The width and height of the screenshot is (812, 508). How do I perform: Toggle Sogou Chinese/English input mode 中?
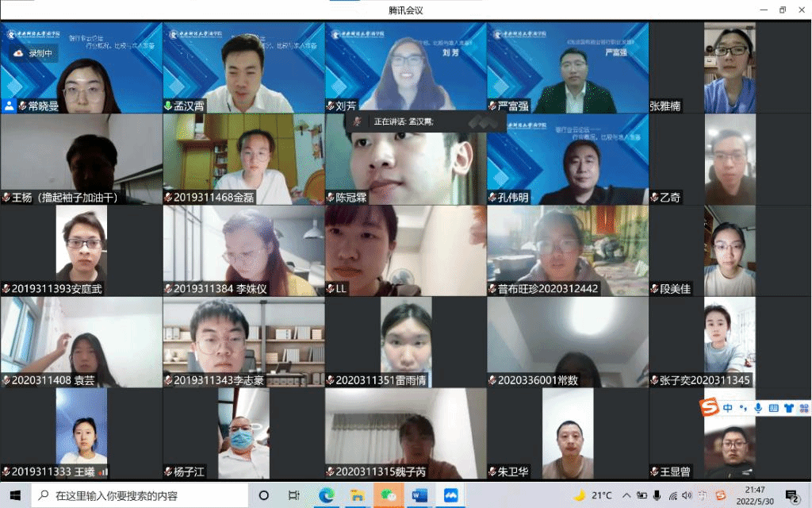[727, 408]
